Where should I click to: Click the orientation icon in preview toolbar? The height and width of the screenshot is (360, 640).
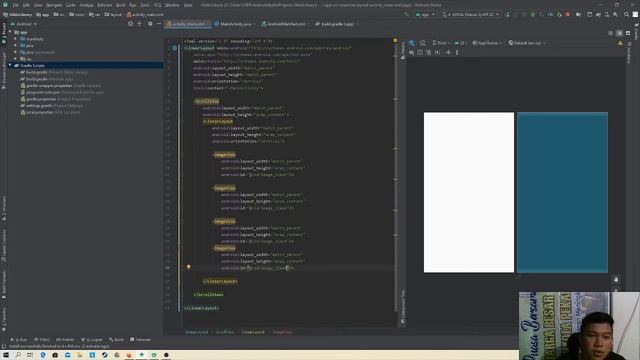(x=423, y=43)
